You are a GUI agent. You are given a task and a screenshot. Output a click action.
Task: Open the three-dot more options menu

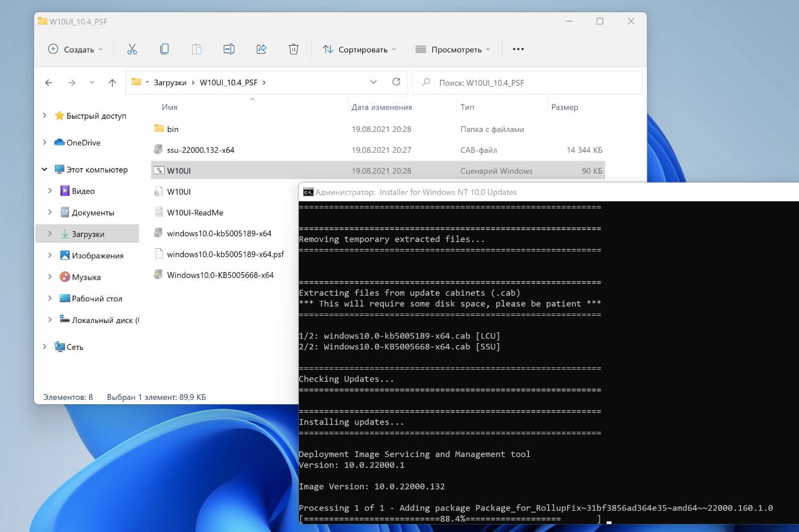point(518,50)
